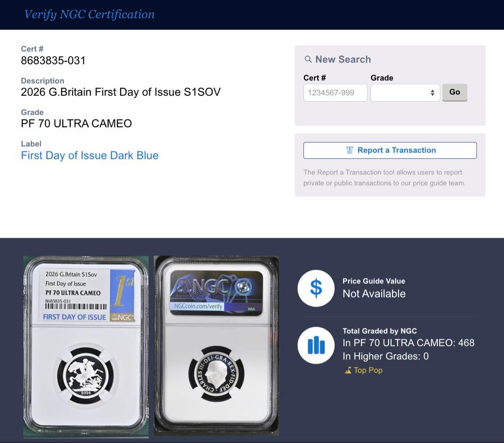
Task: Click the Verify NGC Certification header title
Action: (89, 14)
